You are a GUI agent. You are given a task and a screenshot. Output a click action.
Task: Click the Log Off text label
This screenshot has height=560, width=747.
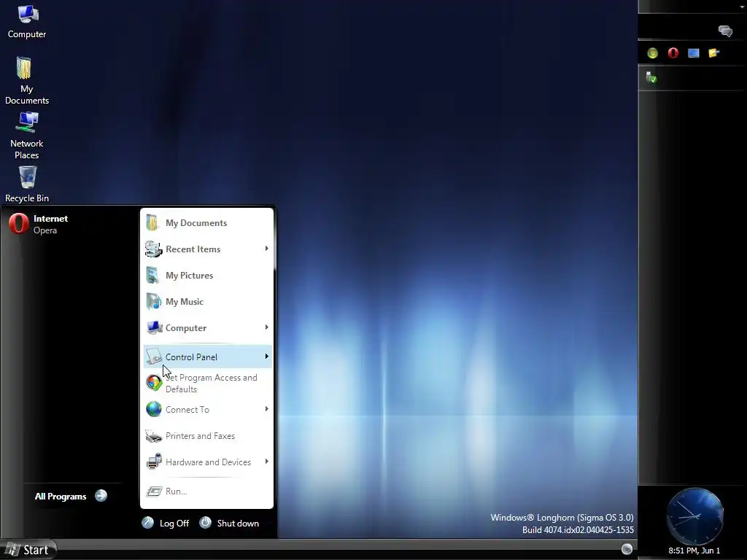tap(174, 523)
